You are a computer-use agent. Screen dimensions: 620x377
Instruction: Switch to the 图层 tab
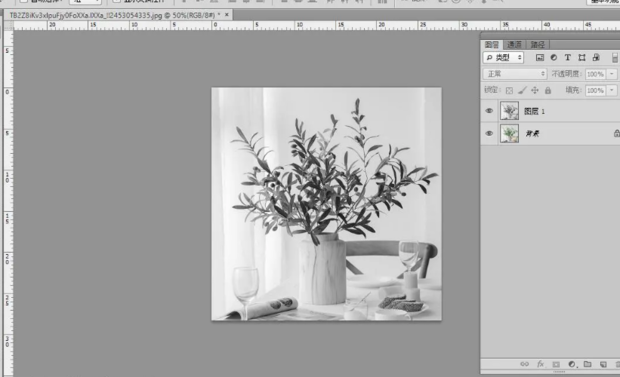pos(492,45)
